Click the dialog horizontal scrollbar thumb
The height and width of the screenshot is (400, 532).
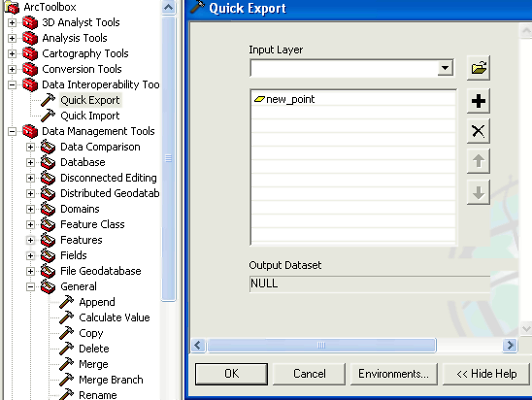click(x=321, y=346)
